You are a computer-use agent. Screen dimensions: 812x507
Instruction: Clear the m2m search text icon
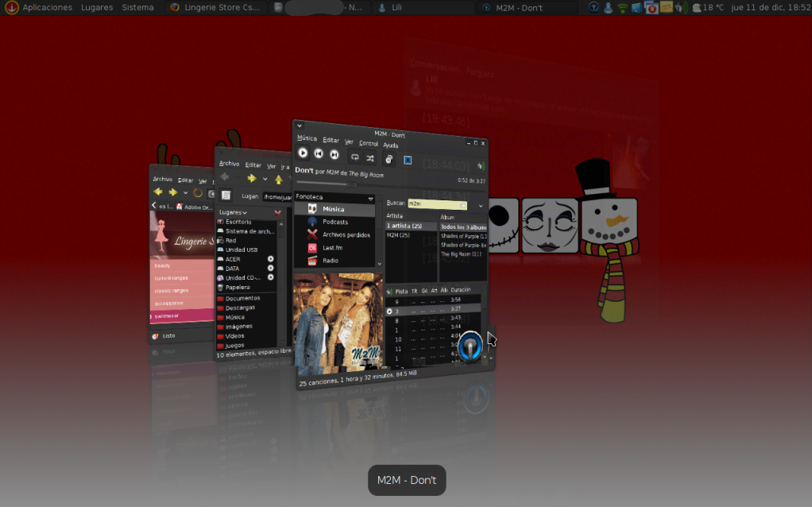click(x=463, y=206)
